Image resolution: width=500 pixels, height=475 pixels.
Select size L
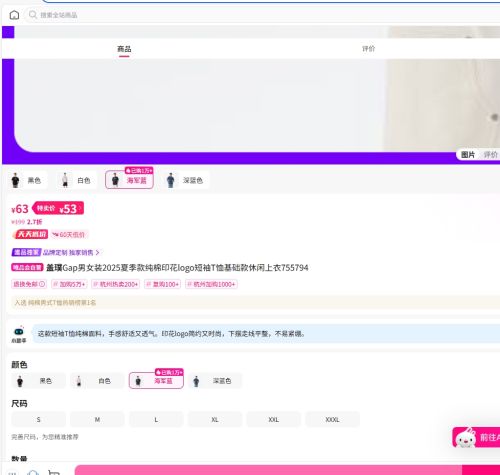pyautogui.click(x=156, y=420)
